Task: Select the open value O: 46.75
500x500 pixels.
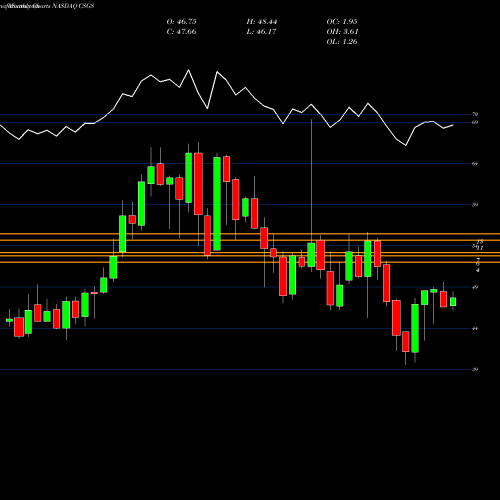Action: pyautogui.click(x=181, y=22)
